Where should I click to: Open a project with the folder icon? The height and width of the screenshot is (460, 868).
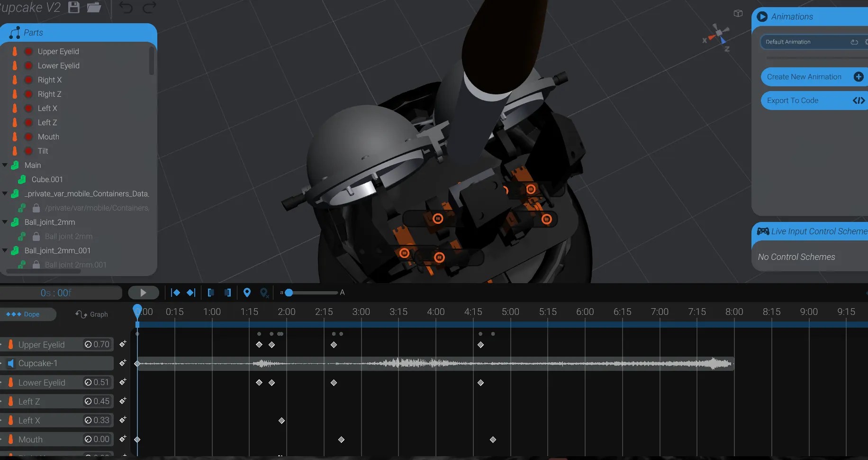(x=94, y=7)
